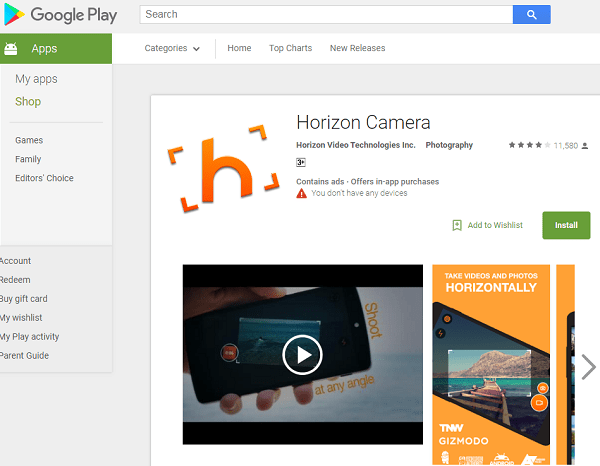This screenshot has height=466, width=600.
Task: Click the blue search magnifier button
Action: (x=532, y=15)
